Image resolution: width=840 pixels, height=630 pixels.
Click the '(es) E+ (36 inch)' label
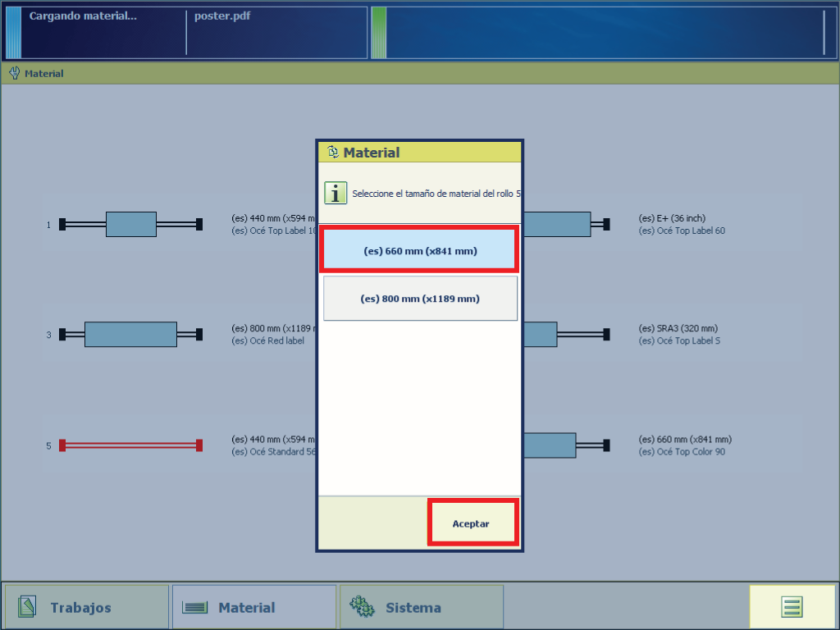coord(672,218)
